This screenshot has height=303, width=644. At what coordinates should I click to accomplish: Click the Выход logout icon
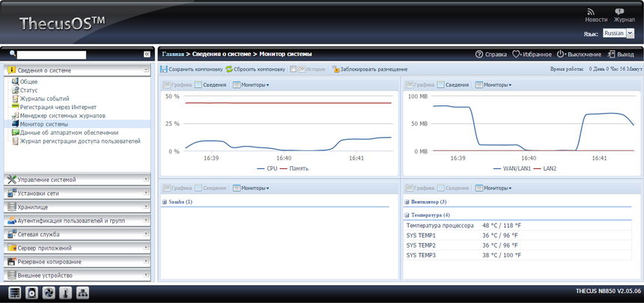(610, 54)
